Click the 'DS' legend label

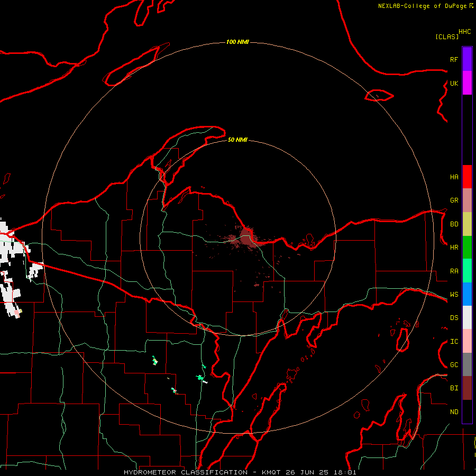pyautogui.click(x=454, y=318)
